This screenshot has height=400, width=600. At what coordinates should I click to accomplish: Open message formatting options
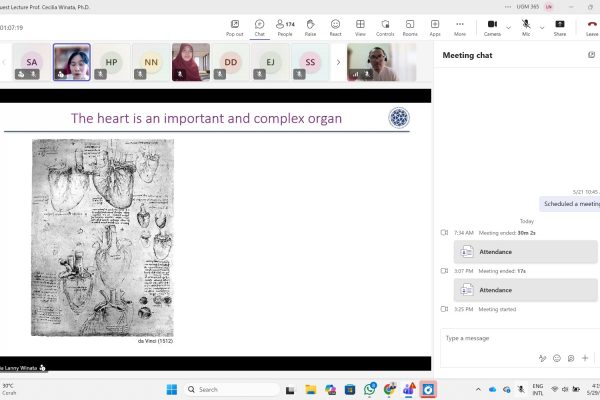(542, 358)
